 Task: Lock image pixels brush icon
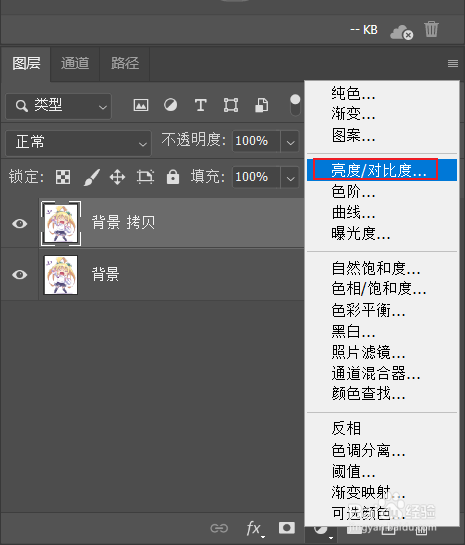pos(92,177)
